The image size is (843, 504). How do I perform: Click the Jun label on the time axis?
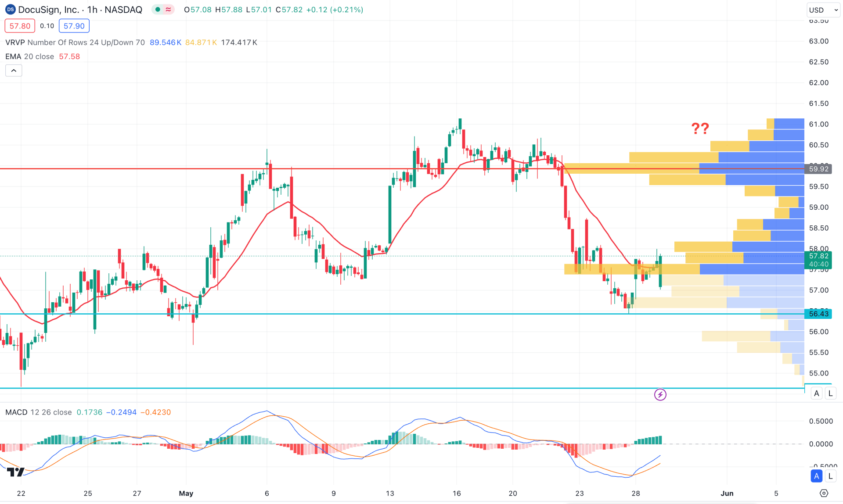tap(727, 493)
